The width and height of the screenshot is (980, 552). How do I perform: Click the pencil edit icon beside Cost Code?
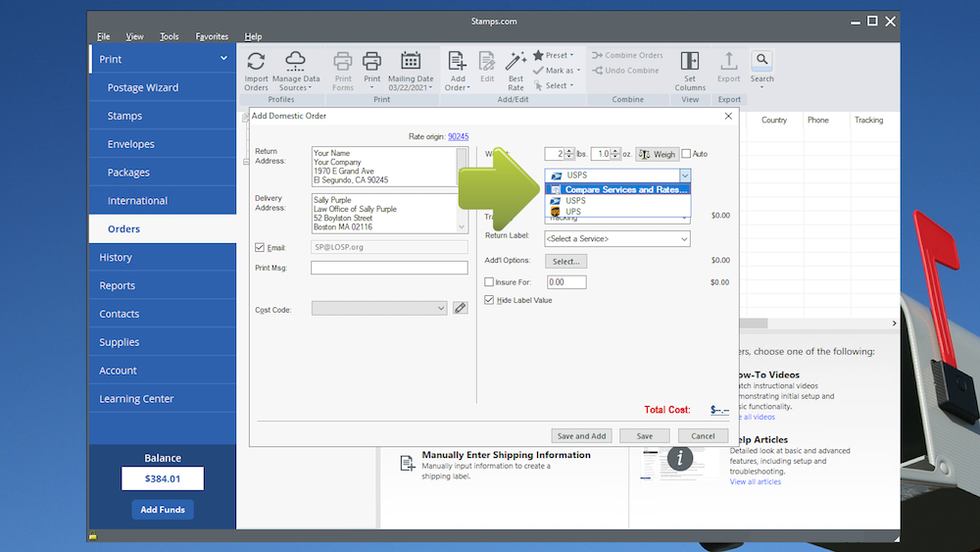tap(461, 308)
